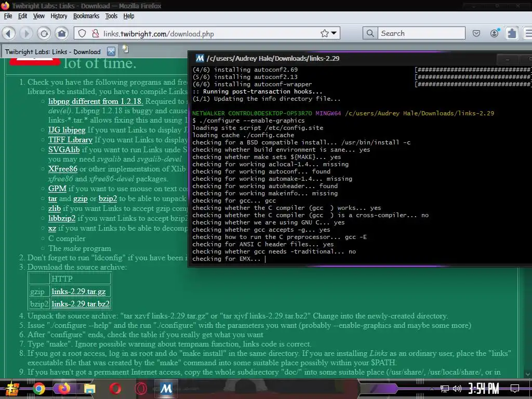Open the History menu
The height and width of the screenshot is (399, 532).
(59, 16)
